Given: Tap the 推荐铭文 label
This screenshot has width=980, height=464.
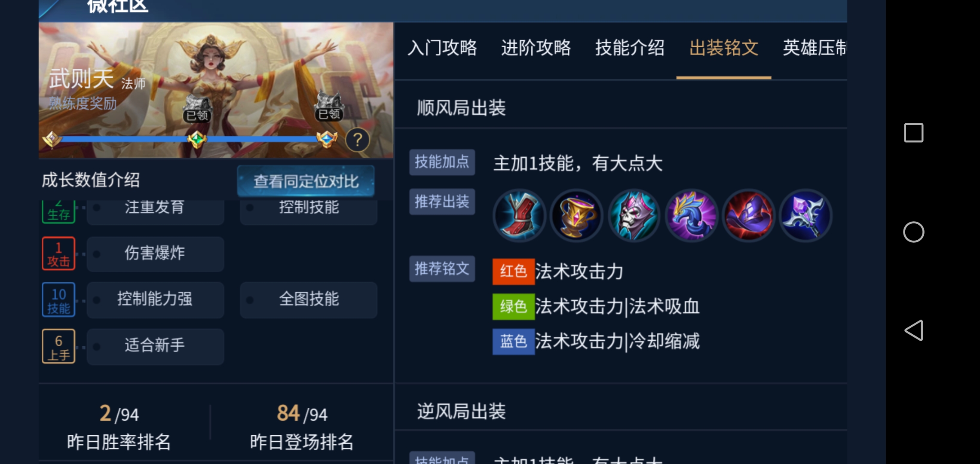Looking at the screenshot, I should (442, 269).
